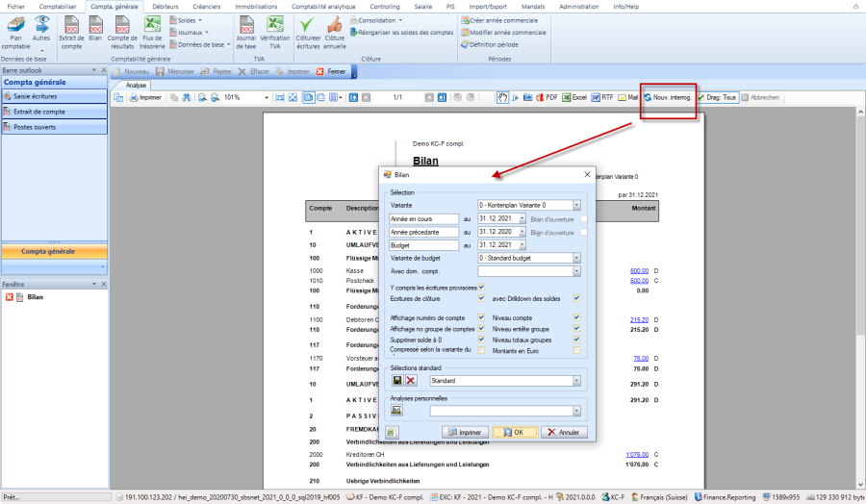The image size is (866, 504).
Task: Enable the 'Montants en Euro' checkbox
Action: [x=576, y=350]
